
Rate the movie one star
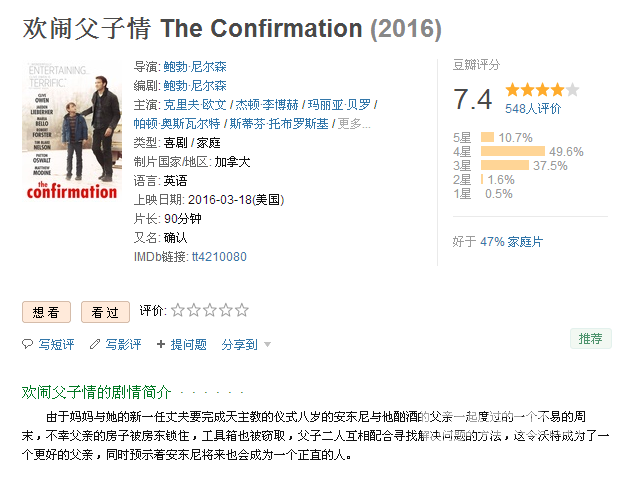178,310
